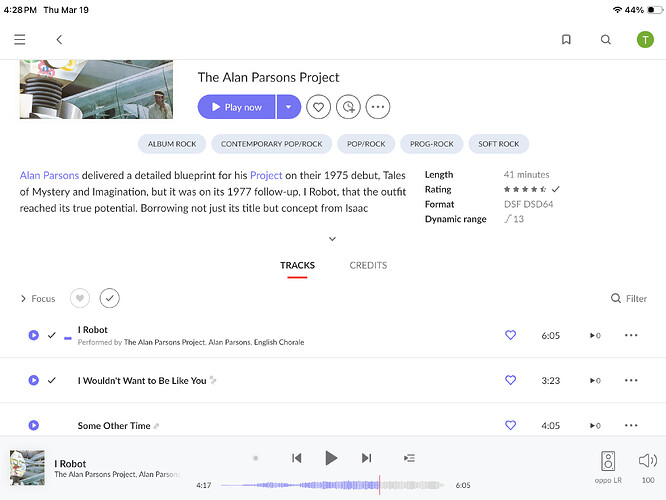
Task: Switch to the CREDITS tab
Action: pos(368,266)
